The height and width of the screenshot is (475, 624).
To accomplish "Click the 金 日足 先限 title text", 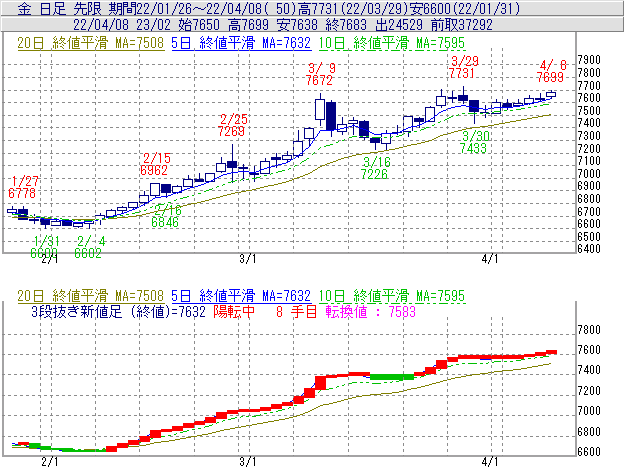I will click(60, 9).
